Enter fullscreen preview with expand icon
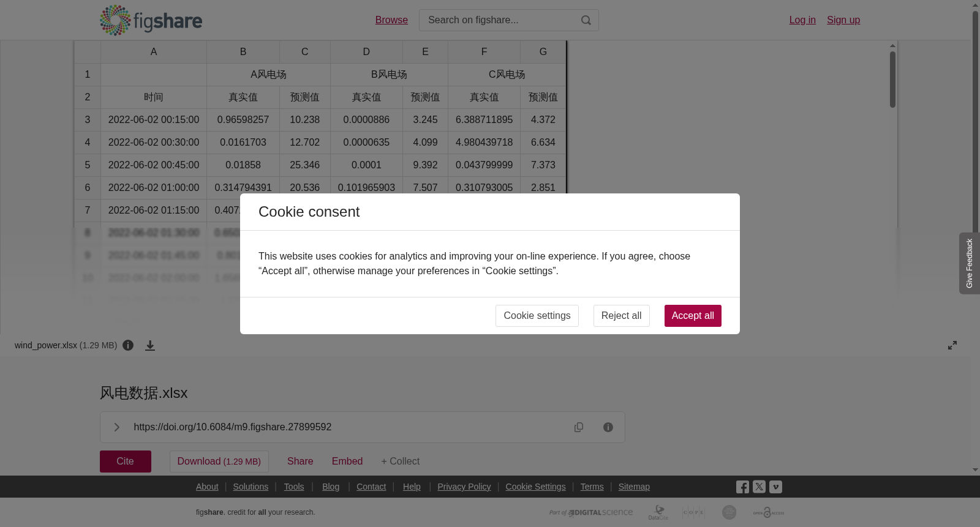This screenshot has height=527, width=980. 952,345
